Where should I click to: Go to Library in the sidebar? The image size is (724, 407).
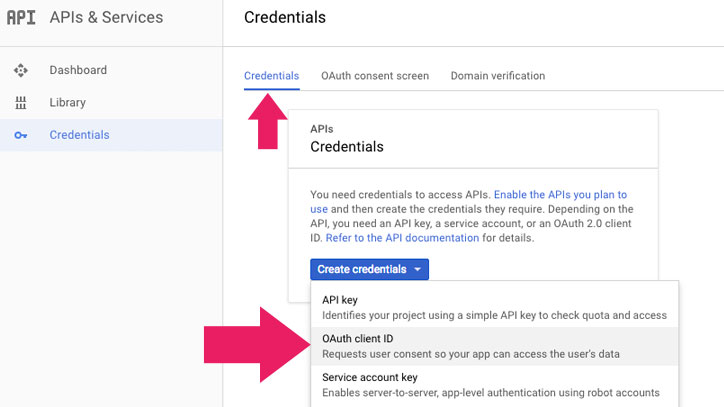[x=68, y=103]
